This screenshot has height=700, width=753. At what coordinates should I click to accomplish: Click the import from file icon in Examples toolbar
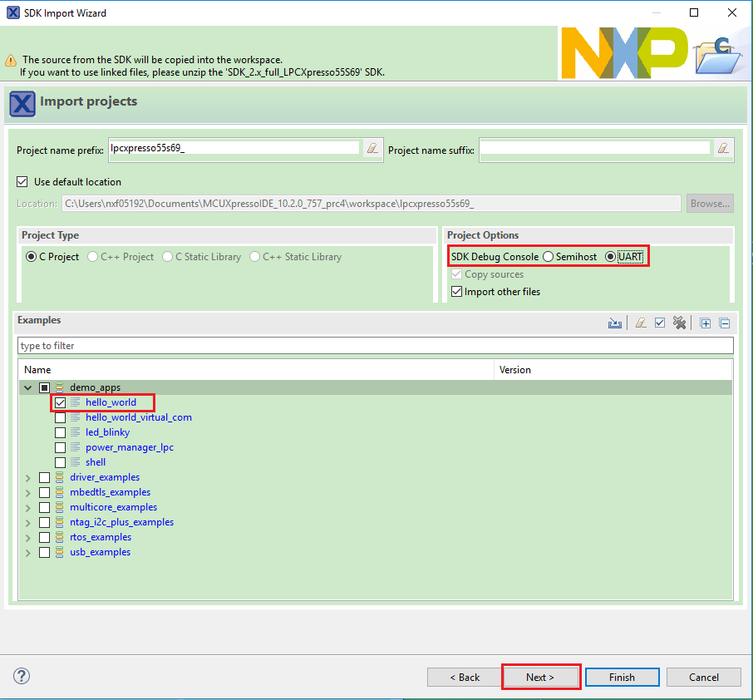tap(615, 323)
